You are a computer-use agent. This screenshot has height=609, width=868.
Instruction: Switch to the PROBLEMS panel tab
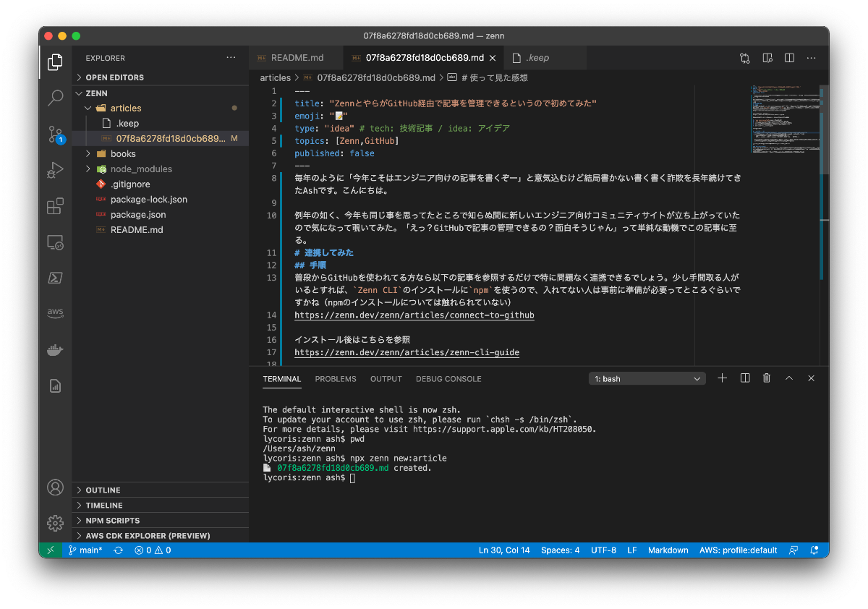click(336, 379)
